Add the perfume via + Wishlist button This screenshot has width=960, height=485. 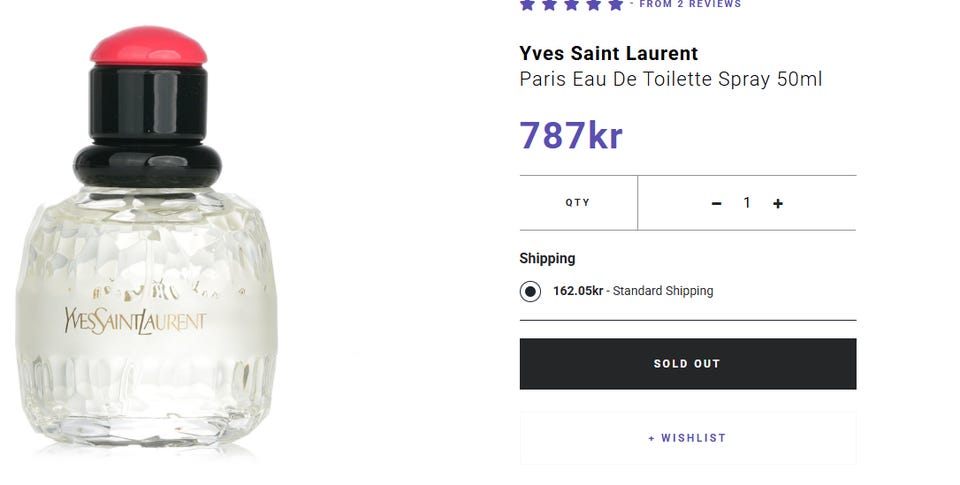coord(687,438)
